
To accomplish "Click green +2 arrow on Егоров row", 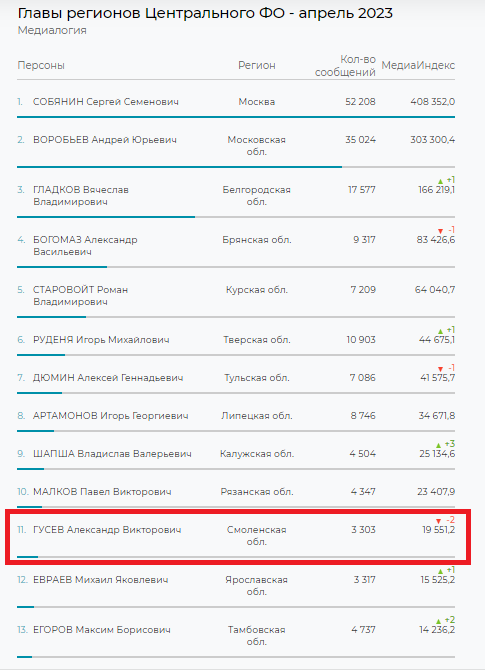I will [438, 621].
